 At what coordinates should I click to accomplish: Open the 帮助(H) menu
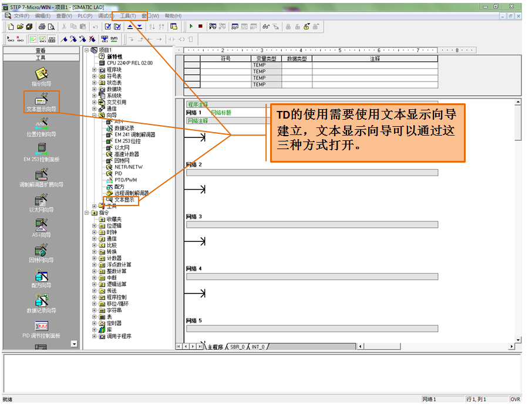[173, 16]
